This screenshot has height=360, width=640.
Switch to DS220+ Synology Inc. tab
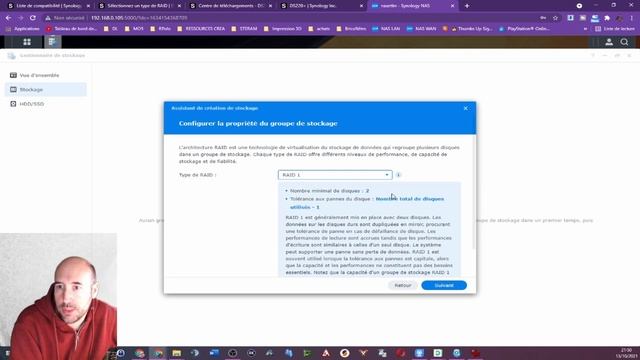point(322,6)
